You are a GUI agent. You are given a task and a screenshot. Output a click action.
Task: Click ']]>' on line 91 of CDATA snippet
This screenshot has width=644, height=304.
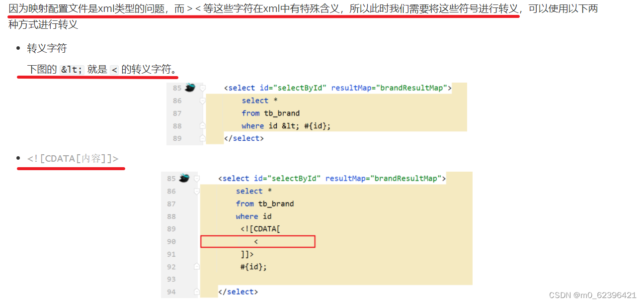(x=247, y=254)
